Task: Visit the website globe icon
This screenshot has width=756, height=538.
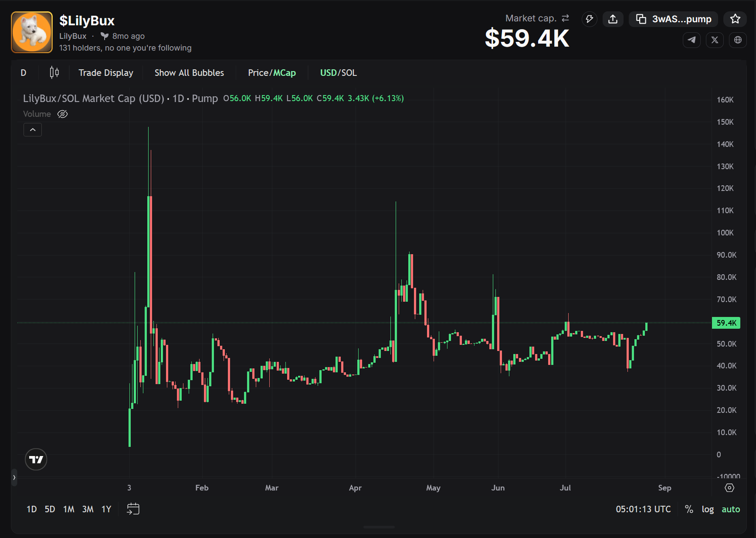Action: coord(738,40)
